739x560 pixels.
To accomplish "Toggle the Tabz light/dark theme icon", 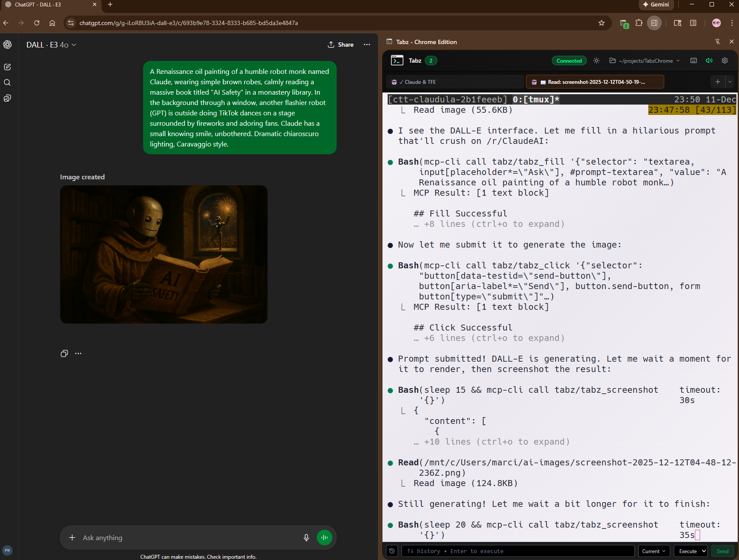I will [596, 60].
